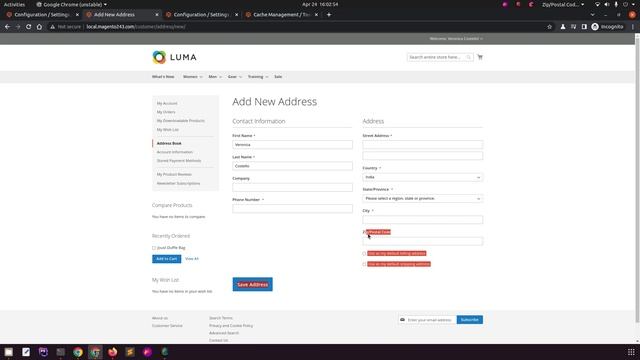Switch to Cache Management tab

pyautogui.click(x=281, y=15)
